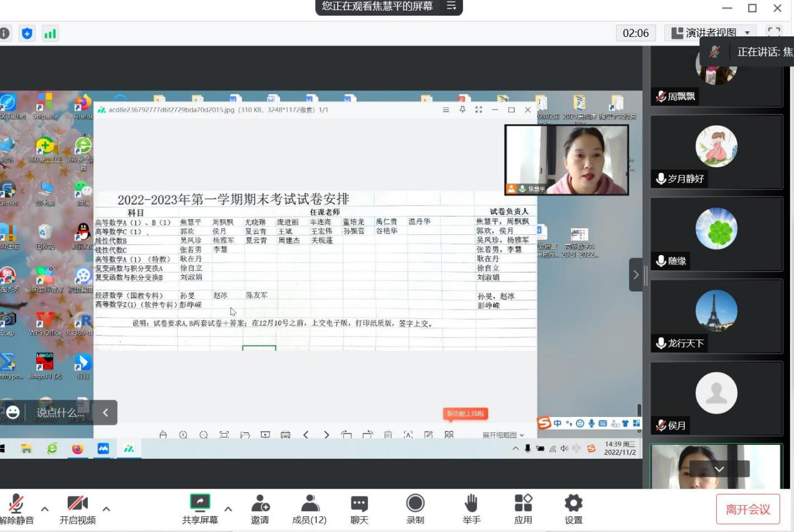Screen dimensions: 794x532
Task: Rotate image right in viewer toolbar
Action: (367, 434)
